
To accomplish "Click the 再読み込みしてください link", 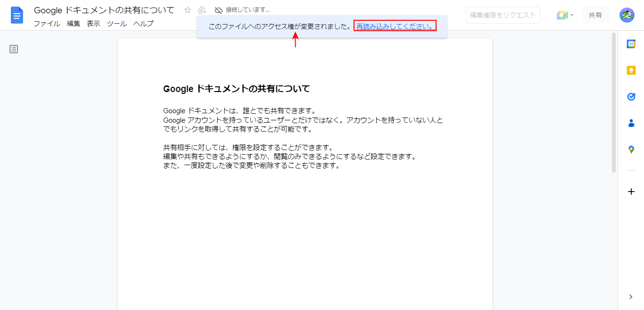I will coord(395,26).
